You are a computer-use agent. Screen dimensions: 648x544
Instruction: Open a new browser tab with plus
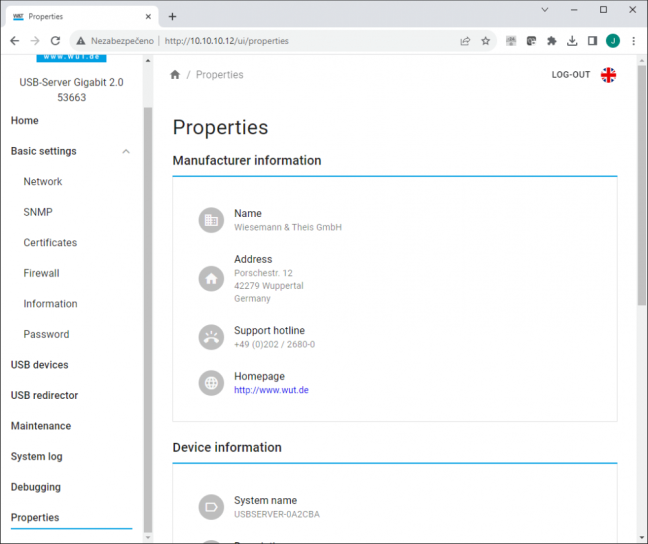(172, 17)
